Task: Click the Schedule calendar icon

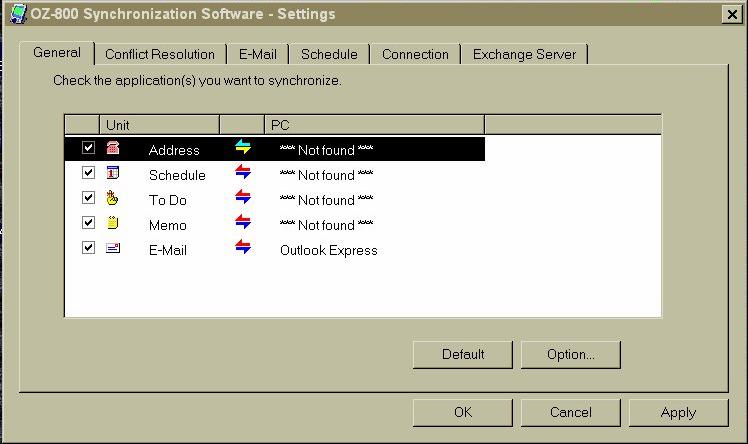Action: (x=113, y=173)
